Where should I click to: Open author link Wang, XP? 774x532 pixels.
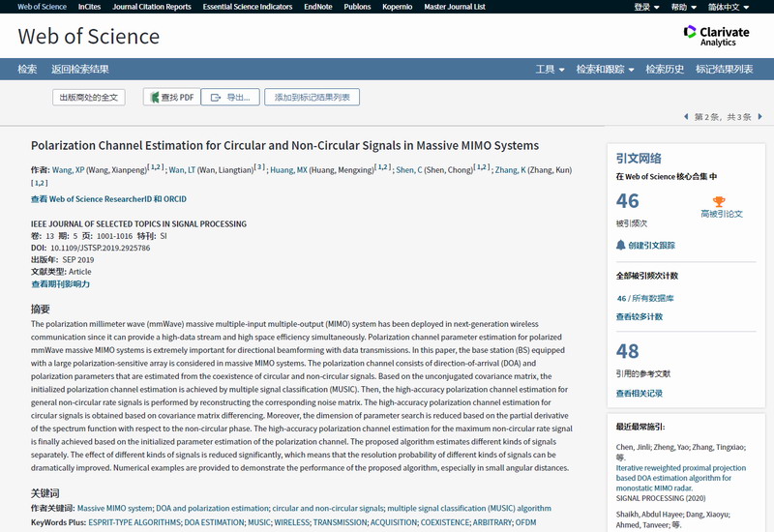(68, 170)
